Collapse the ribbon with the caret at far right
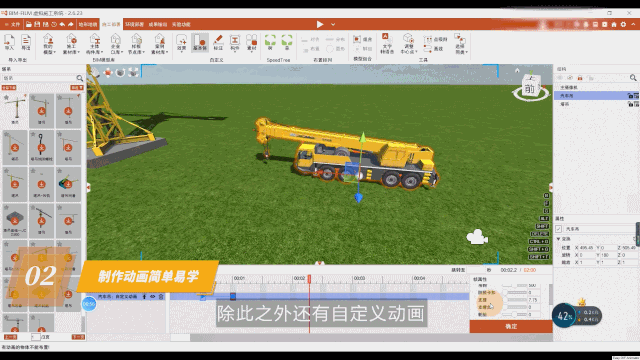 click(x=633, y=24)
